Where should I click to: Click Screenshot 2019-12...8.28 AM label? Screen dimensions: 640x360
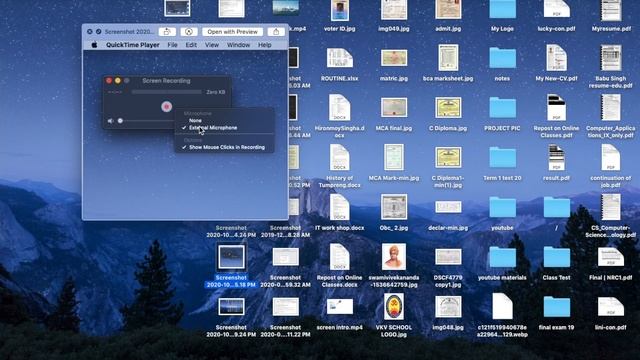tap(285, 231)
